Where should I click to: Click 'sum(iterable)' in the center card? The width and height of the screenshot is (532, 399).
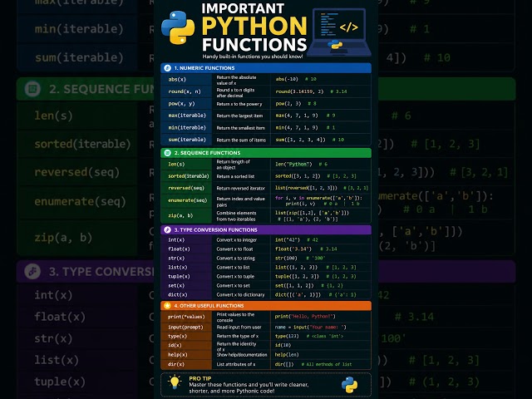(187, 140)
